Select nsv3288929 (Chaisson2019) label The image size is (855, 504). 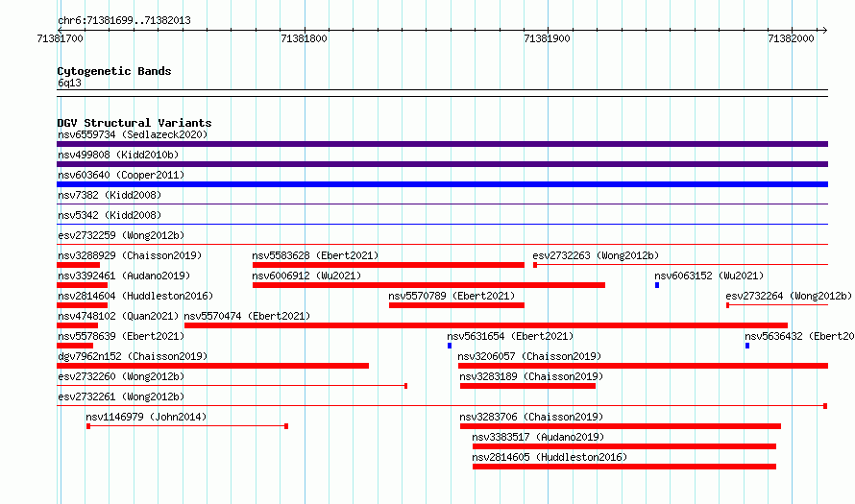[130, 255]
